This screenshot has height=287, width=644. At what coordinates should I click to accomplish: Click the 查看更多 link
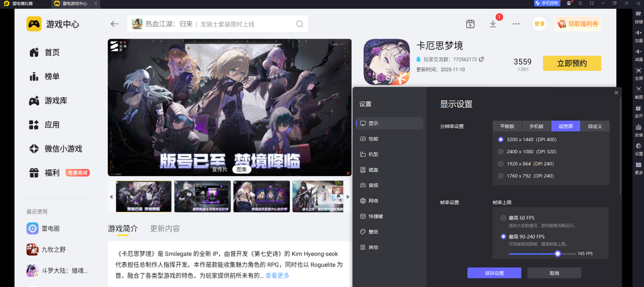point(277,276)
